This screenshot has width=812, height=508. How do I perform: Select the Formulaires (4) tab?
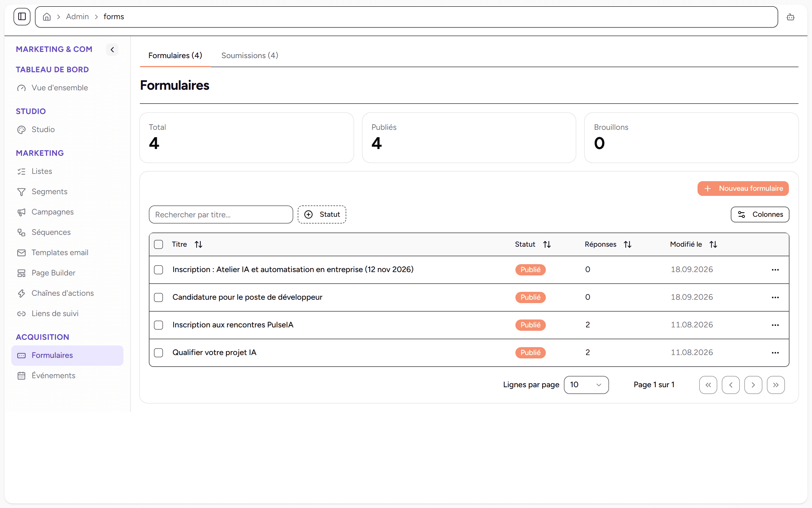(x=175, y=55)
